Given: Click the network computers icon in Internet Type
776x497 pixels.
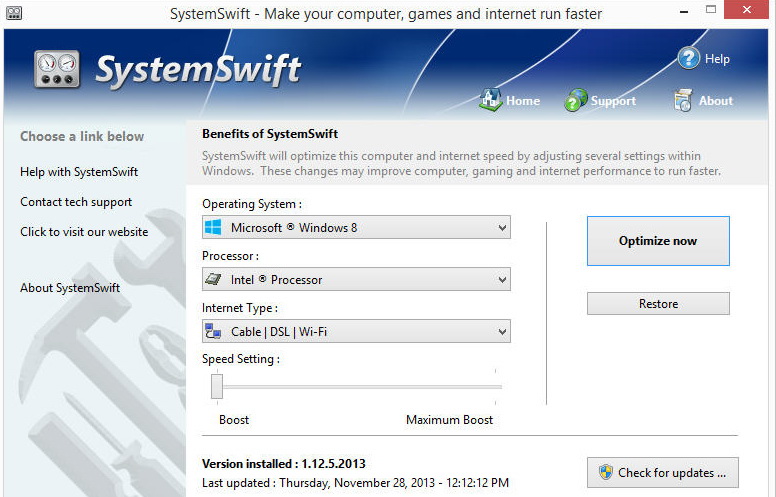Looking at the screenshot, I should [x=213, y=331].
